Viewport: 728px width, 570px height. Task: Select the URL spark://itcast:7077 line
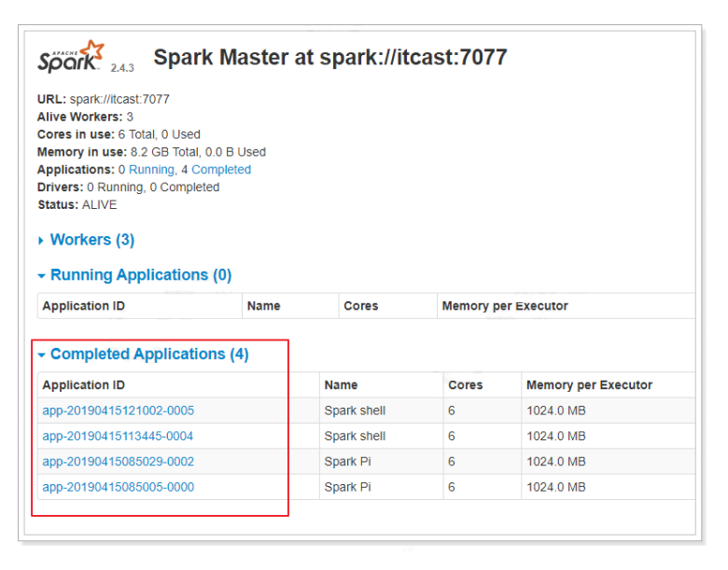(x=103, y=99)
